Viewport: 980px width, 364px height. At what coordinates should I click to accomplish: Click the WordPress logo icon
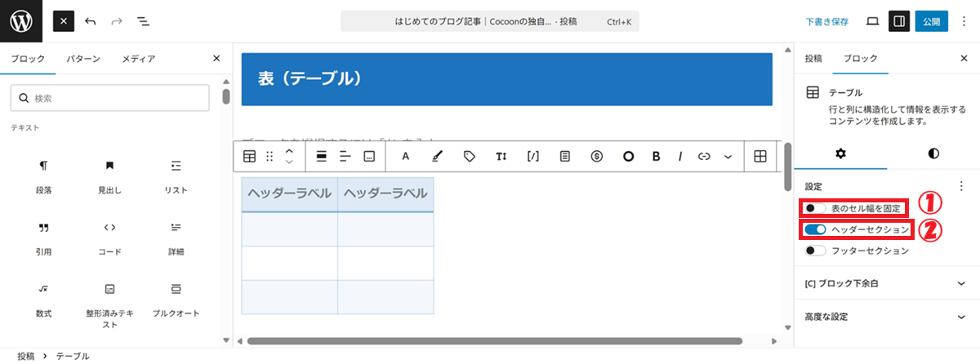click(21, 21)
